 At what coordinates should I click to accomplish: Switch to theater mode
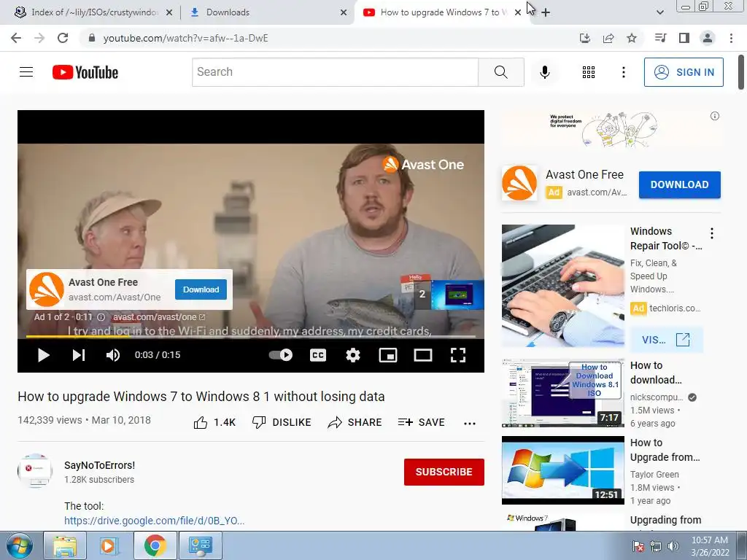[x=422, y=355]
